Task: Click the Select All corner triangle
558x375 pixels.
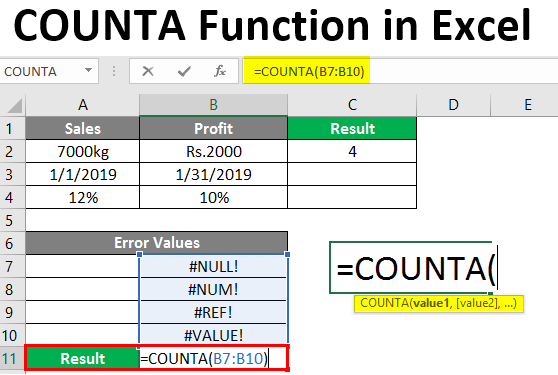Action: click(x=14, y=106)
